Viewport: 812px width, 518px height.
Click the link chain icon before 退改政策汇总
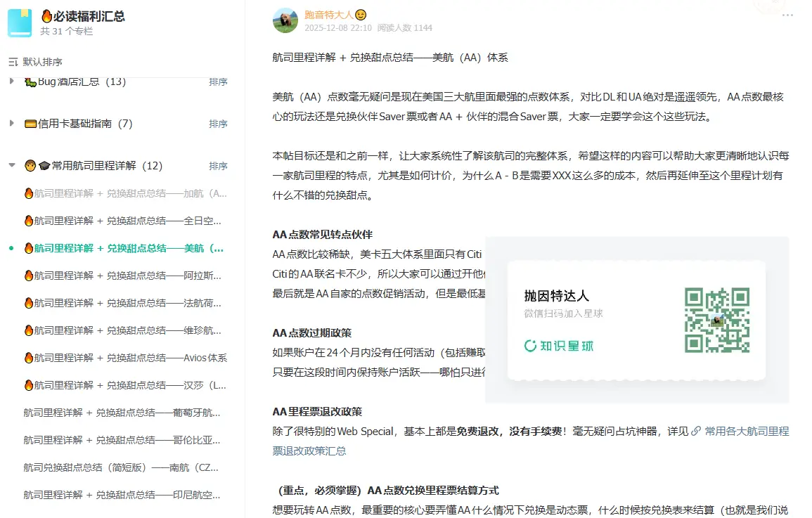[696, 432]
